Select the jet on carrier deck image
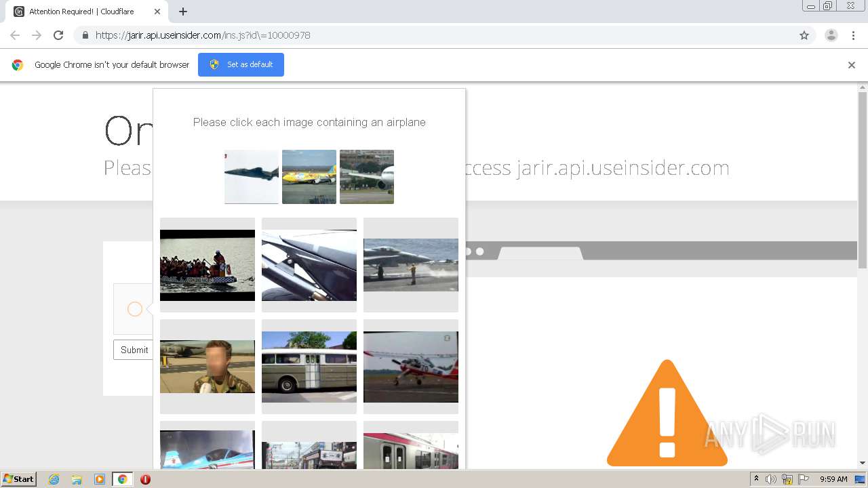 (x=411, y=265)
